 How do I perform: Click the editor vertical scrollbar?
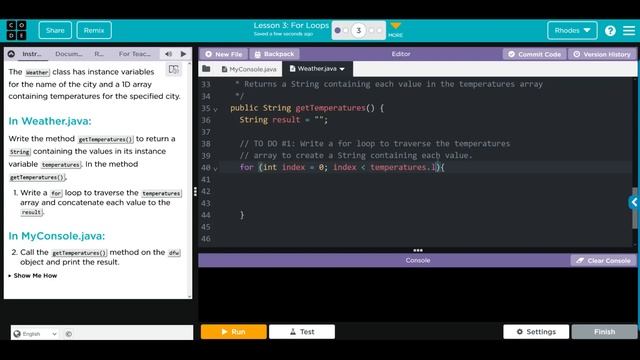click(x=634, y=208)
